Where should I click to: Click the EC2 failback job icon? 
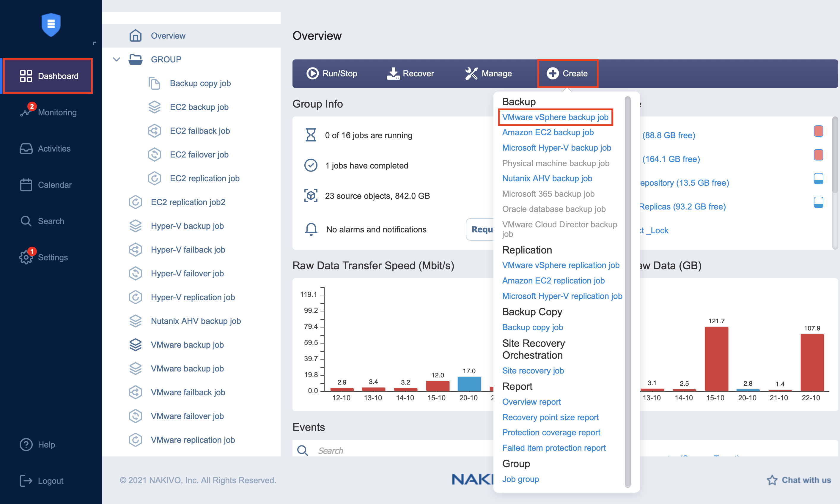pyautogui.click(x=154, y=130)
